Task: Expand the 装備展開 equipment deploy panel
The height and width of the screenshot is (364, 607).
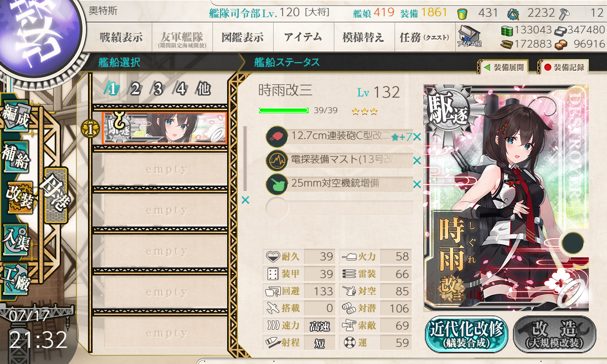Action: [x=503, y=67]
